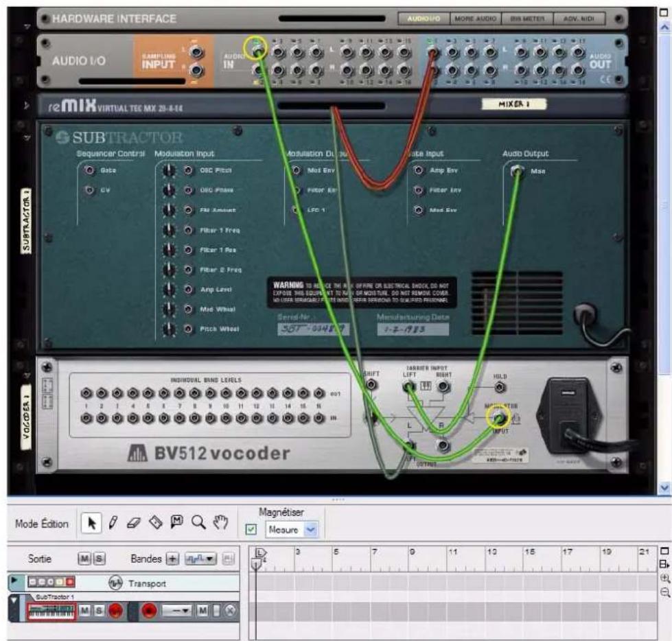Select the Eraser tool
This screenshot has height=641, width=672.
coord(134,523)
